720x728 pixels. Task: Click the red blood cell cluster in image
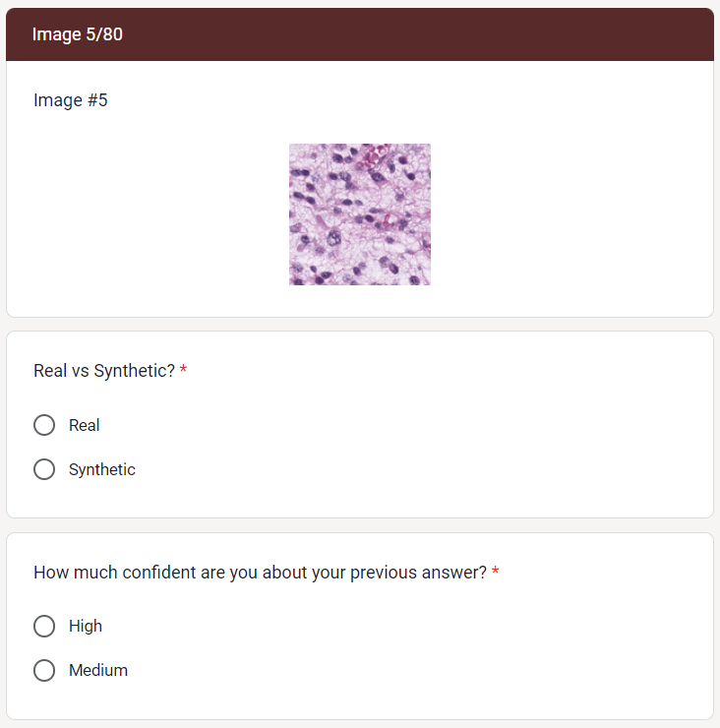pyautogui.click(x=373, y=155)
